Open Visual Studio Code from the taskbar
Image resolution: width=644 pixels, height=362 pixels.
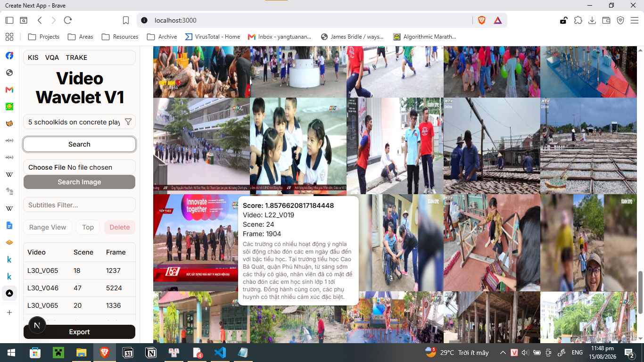(220, 353)
